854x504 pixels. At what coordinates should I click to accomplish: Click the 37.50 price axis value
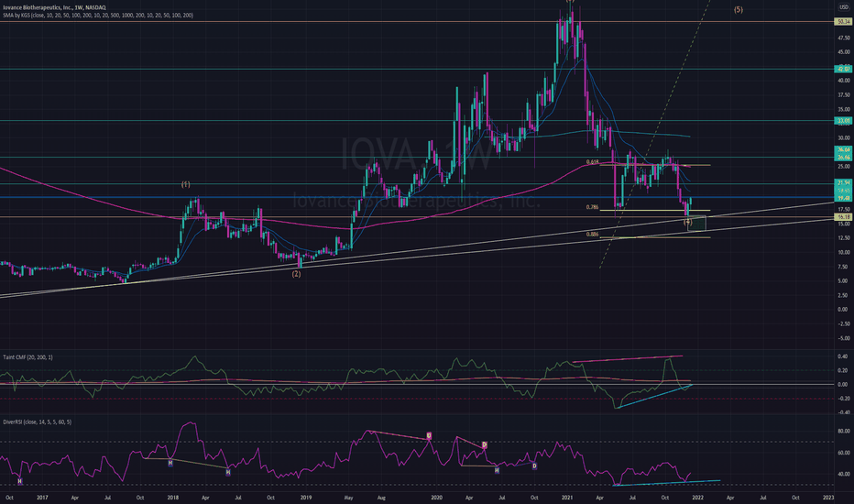[x=844, y=95]
